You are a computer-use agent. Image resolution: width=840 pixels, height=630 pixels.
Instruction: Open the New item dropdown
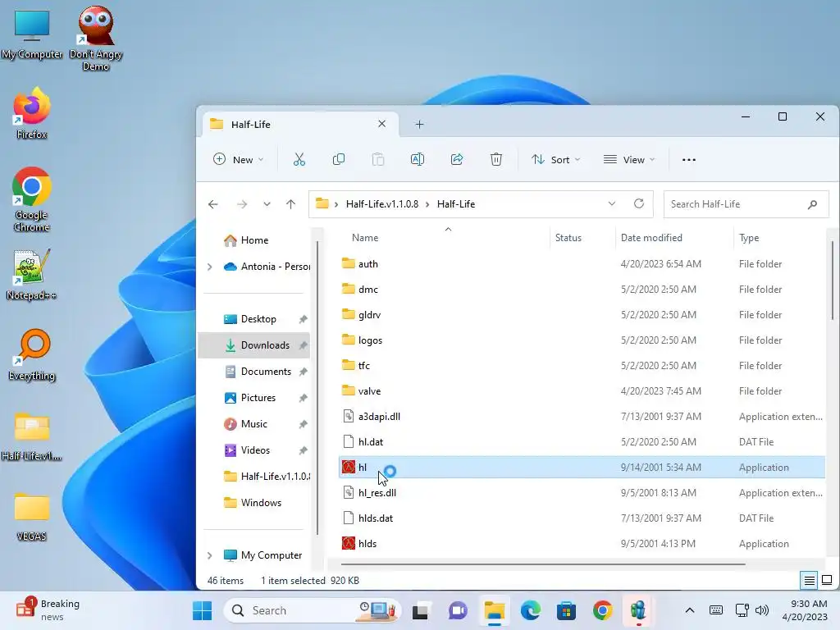tap(239, 160)
